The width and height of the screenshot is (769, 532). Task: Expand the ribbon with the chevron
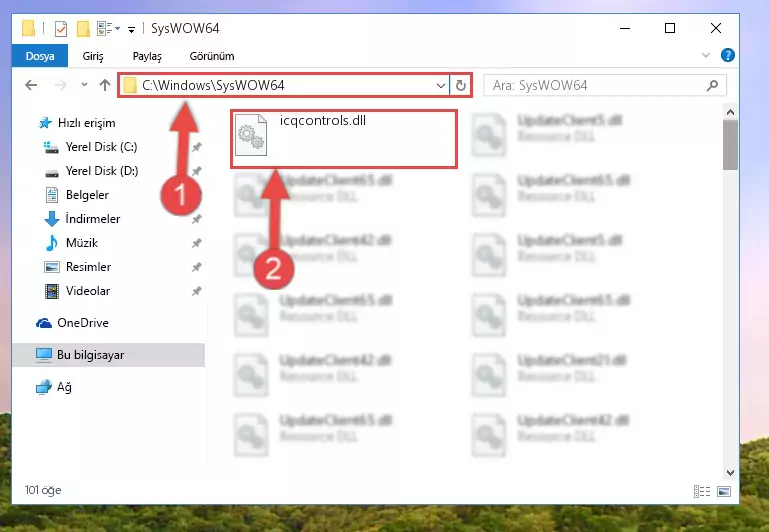point(705,55)
